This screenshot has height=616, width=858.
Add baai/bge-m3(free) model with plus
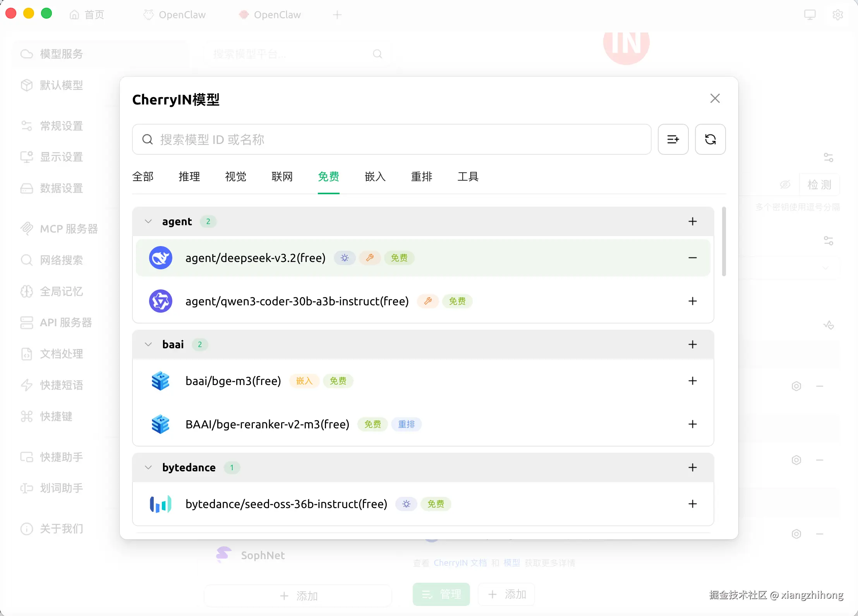click(692, 381)
